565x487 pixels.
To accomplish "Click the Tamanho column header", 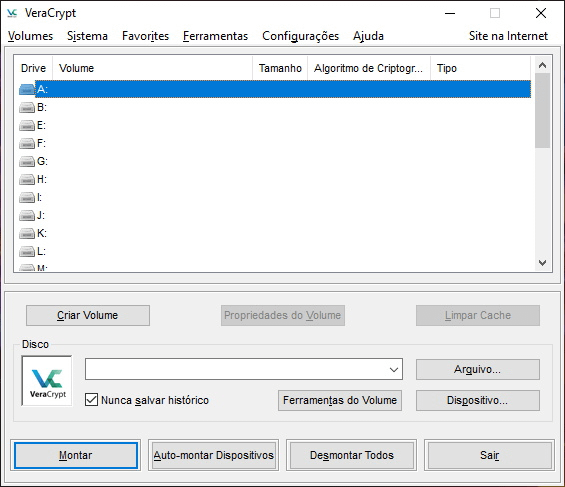I will tap(280, 68).
